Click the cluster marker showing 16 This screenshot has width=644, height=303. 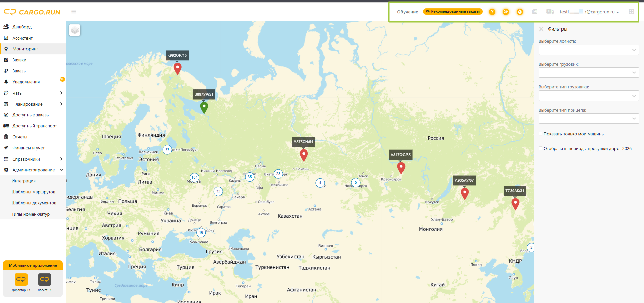pyautogui.click(x=201, y=233)
